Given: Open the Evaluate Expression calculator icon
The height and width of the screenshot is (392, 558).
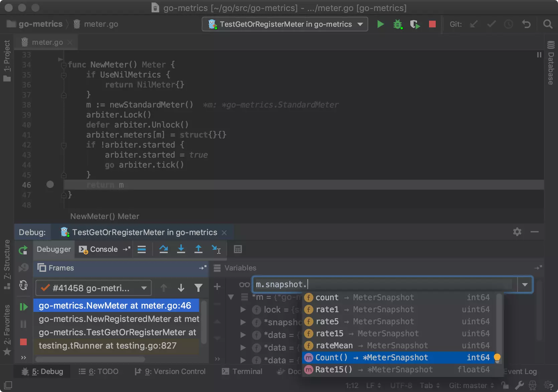Looking at the screenshot, I should click(238, 249).
